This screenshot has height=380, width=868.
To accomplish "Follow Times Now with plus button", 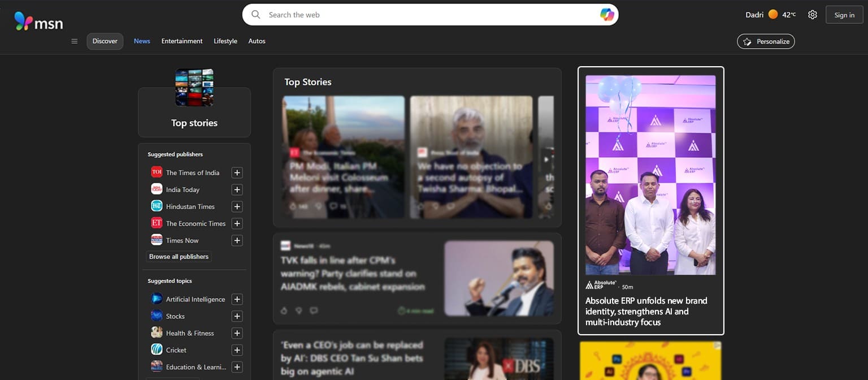I will pos(237,240).
